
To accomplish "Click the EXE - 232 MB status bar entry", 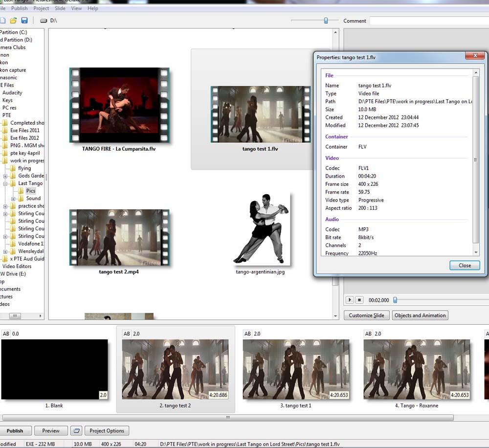I will pyautogui.click(x=40, y=444).
